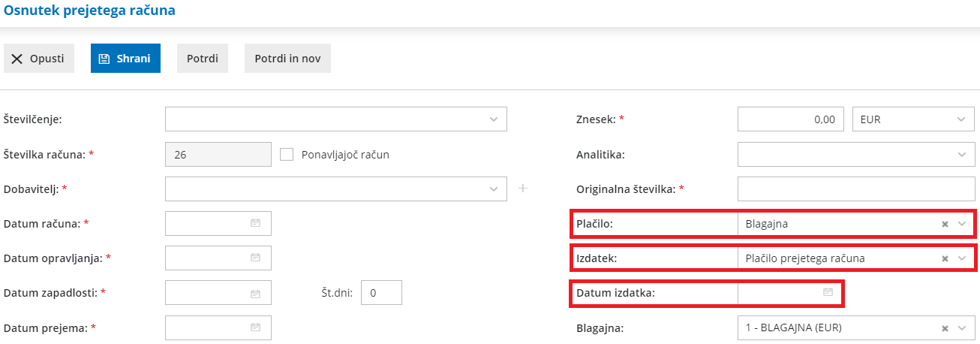Open calendar icon for Datum računa

tap(255, 223)
